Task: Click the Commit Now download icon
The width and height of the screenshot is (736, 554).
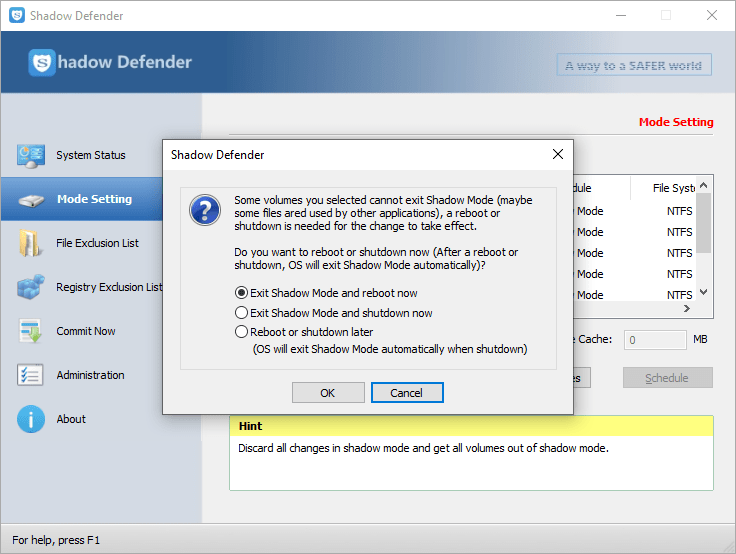Action: coord(31,331)
